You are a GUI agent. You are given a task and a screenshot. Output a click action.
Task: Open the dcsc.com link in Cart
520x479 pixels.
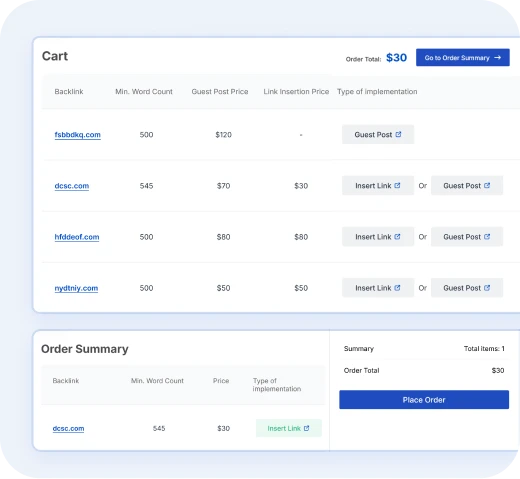point(72,186)
